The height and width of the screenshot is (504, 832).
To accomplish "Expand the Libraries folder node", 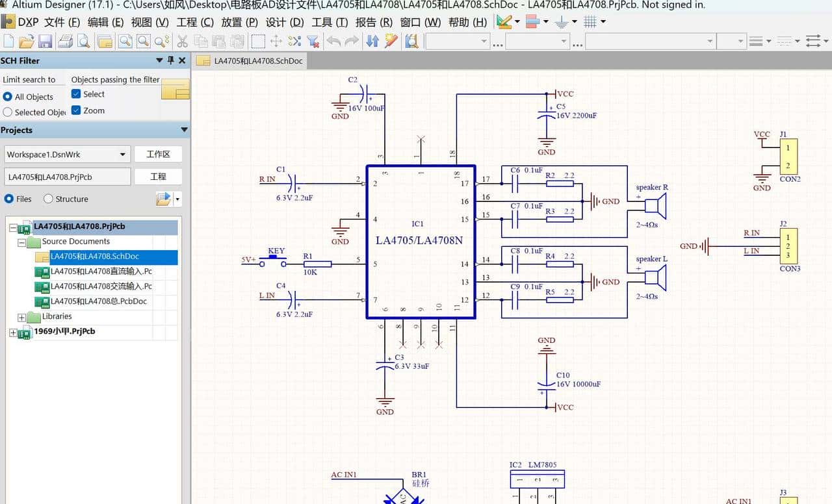I will 21,317.
